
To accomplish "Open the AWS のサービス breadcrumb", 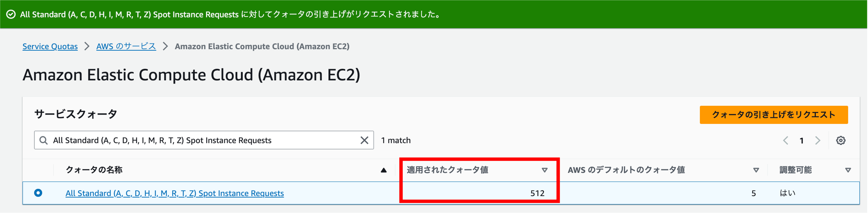I will (126, 46).
